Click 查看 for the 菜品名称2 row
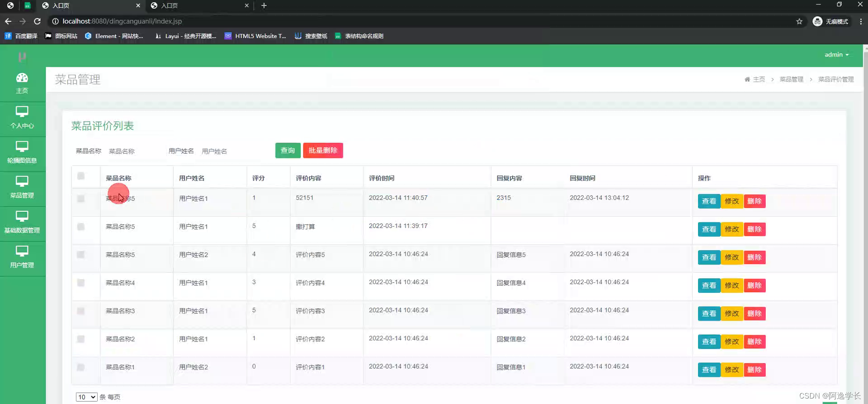 pos(709,342)
